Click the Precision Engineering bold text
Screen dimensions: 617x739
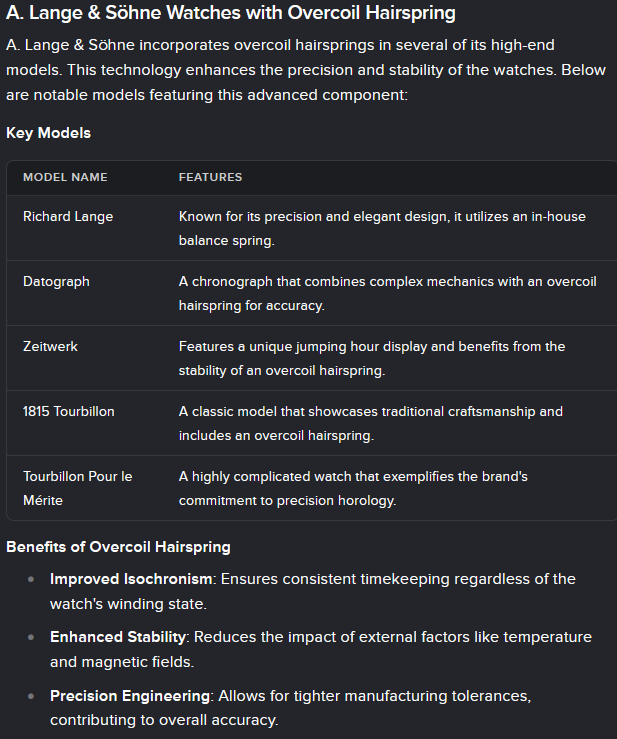point(130,696)
